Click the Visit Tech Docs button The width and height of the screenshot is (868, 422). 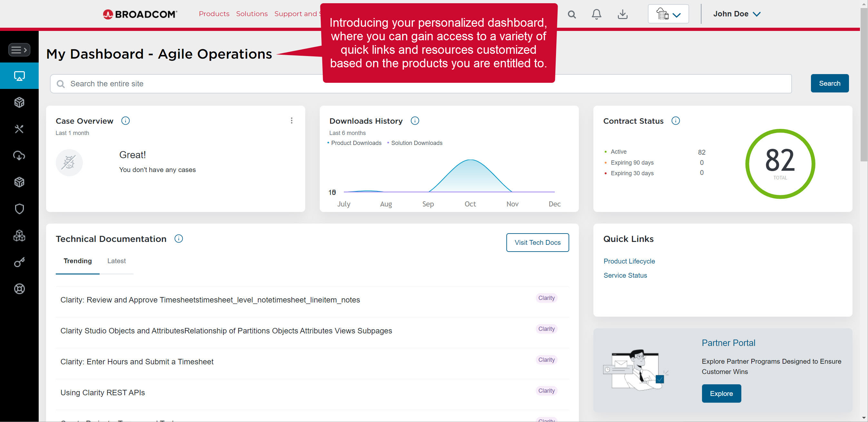coord(537,243)
